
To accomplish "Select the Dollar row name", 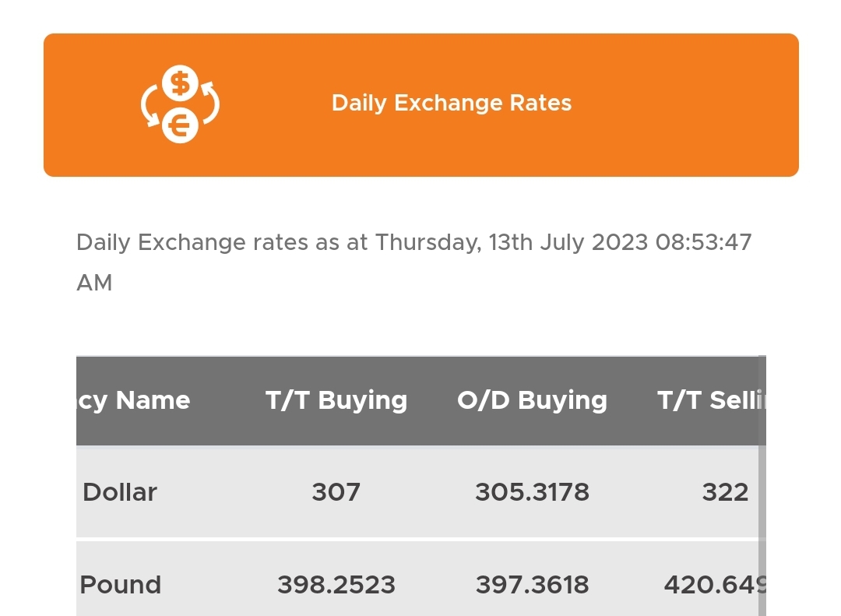I will (x=120, y=492).
